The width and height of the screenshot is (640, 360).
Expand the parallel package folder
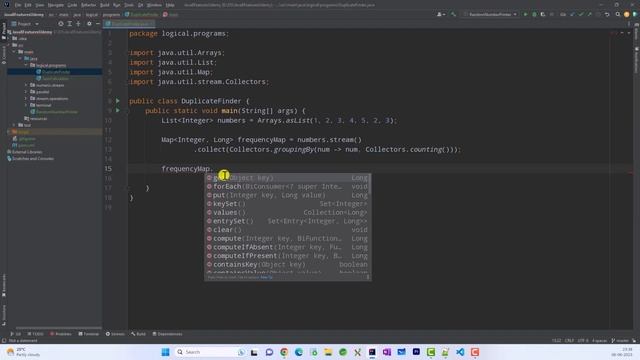coord(26,92)
